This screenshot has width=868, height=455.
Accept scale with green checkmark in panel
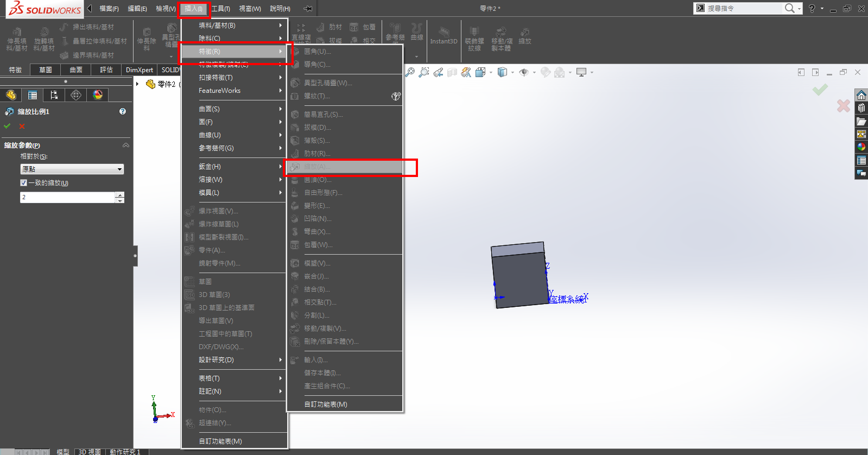[7, 126]
